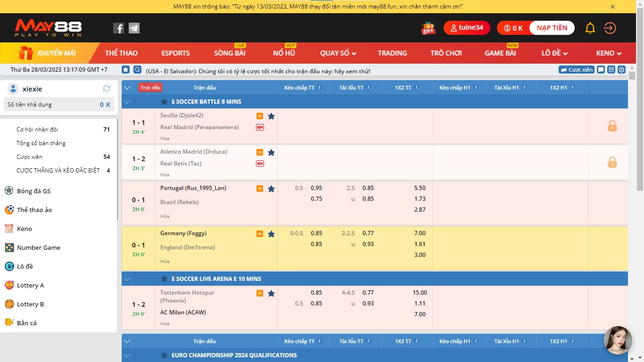644x362 pixels.
Task: Toggle match stats eye for Germany vs England
Action: 260,234
